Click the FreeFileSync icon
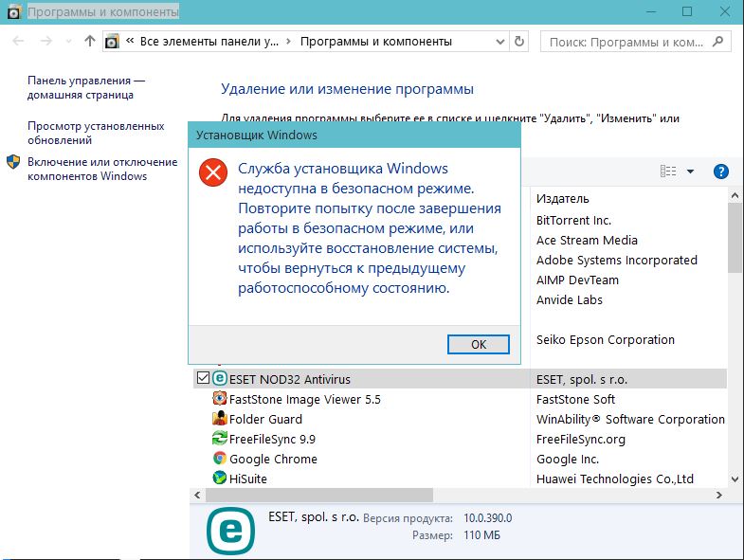The image size is (744, 560). click(220, 438)
